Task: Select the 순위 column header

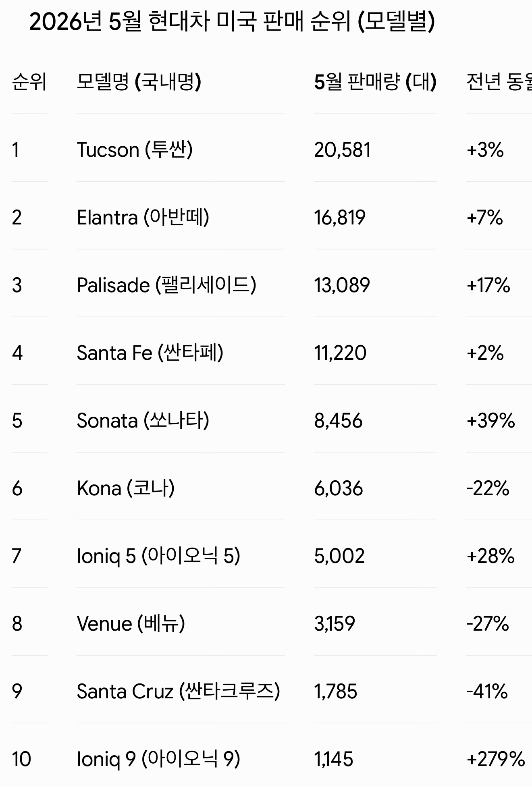Action: [x=29, y=82]
